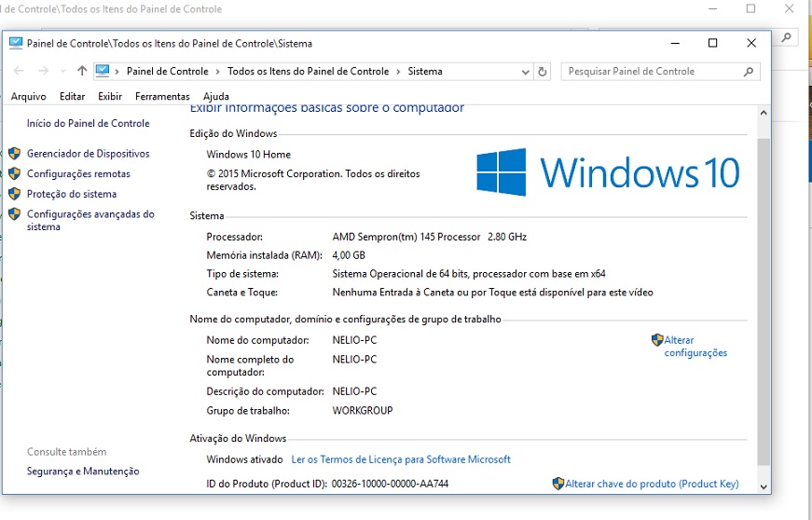Click 'AMD Sempron(tm) 145 Processor' value
The image size is (812, 520).
(406, 237)
